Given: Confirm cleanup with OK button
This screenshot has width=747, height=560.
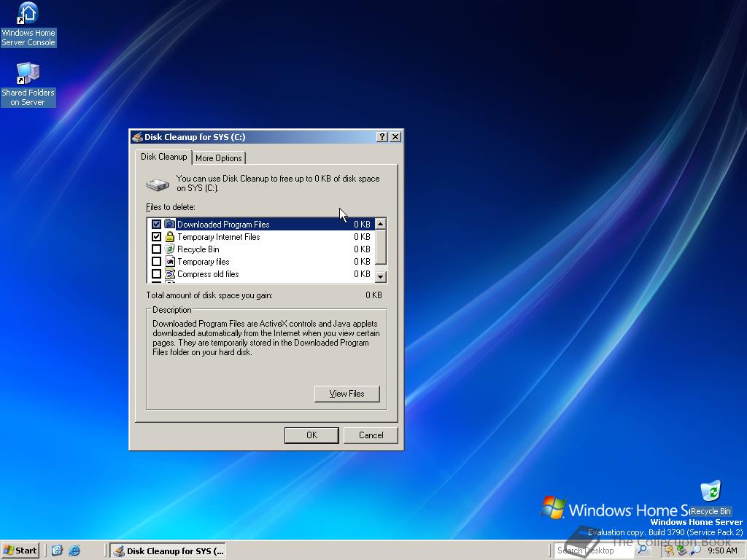Looking at the screenshot, I should pyautogui.click(x=311, y=435).
